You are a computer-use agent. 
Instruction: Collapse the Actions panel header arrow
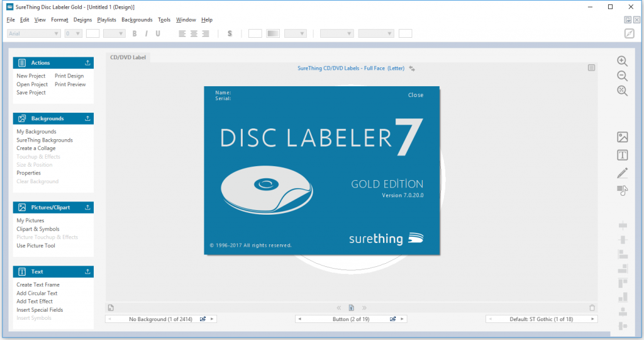click(x=87, y=63)
